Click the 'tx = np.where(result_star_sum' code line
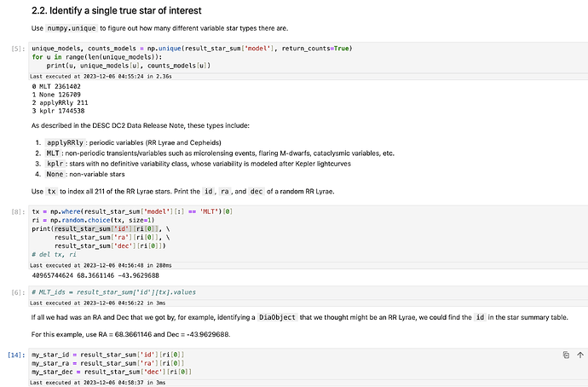 click(x=132, y=211)
